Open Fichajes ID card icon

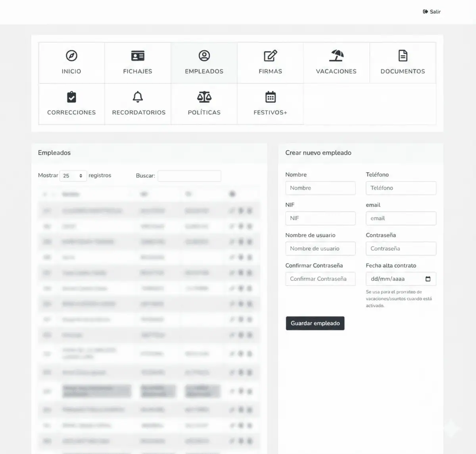coord(138,56)
